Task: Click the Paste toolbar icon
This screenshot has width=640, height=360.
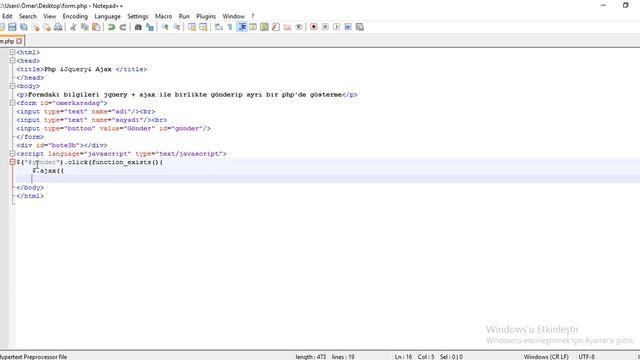Action: click(x=96, y=27)
